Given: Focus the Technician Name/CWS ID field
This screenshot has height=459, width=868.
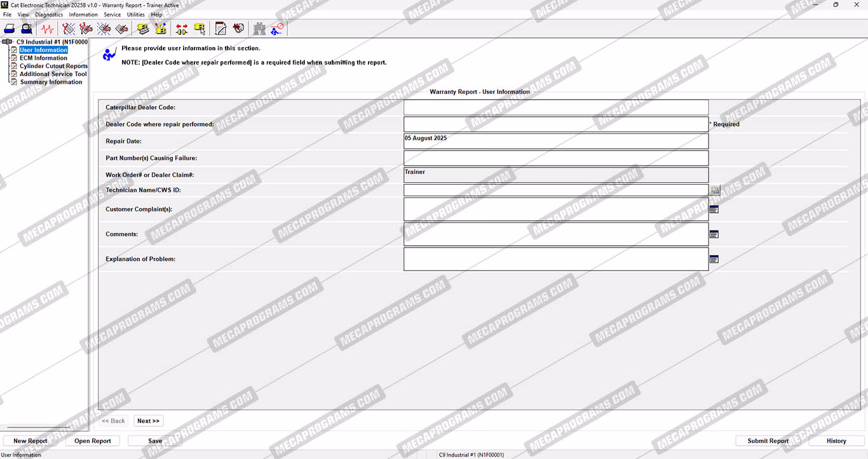Looking at the screenshot, I should pyautogui.click(x=556, y=190).
